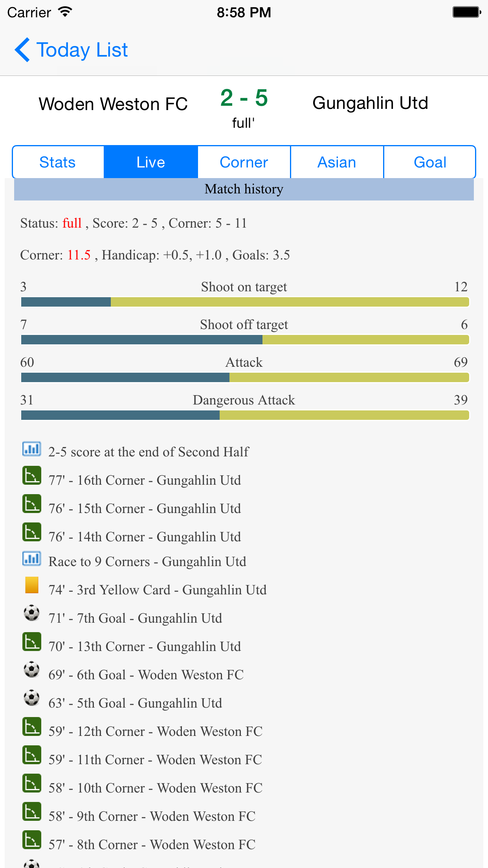Tap the back chevron arrow icon

pos(22,50)
